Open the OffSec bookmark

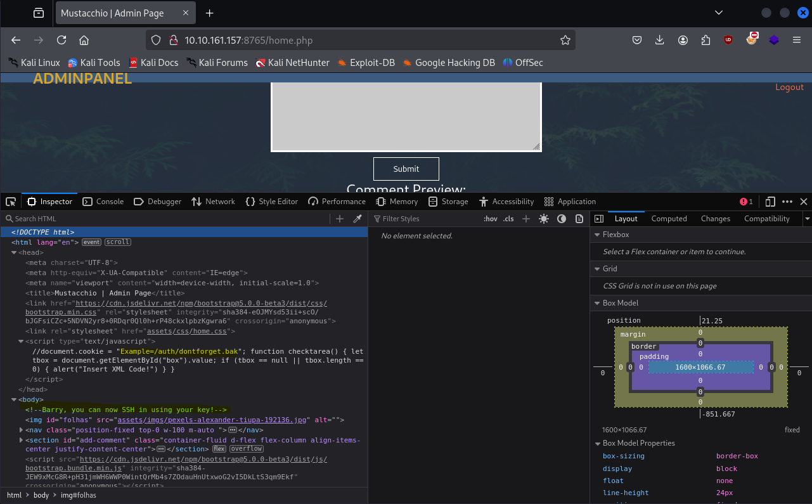point(523,63)
